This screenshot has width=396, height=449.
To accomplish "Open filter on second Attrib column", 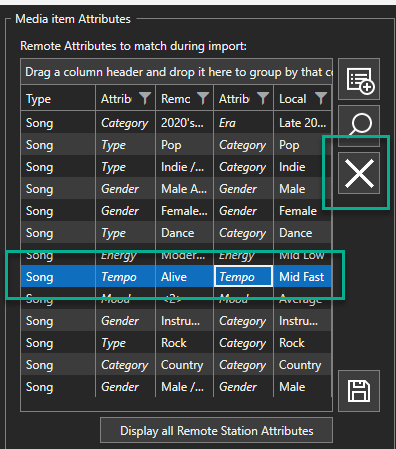I will point(263,98).
